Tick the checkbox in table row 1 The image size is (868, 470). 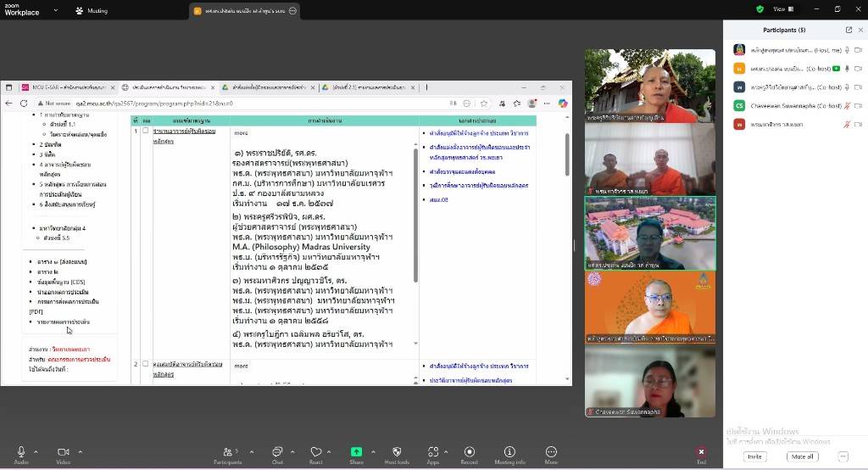tap(146, 131)
